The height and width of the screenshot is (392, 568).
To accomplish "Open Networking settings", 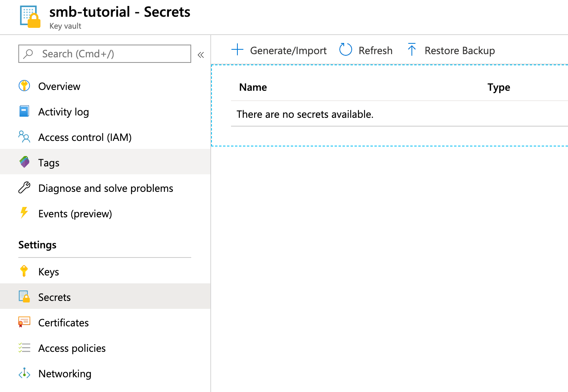I will [105, 374].
